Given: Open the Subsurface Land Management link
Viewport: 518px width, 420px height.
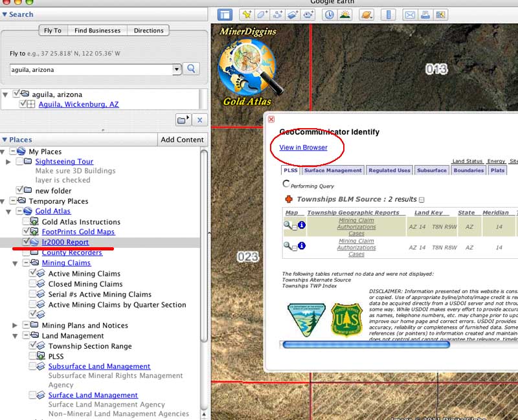Looking at the screenshot, I should coord(99,366).
